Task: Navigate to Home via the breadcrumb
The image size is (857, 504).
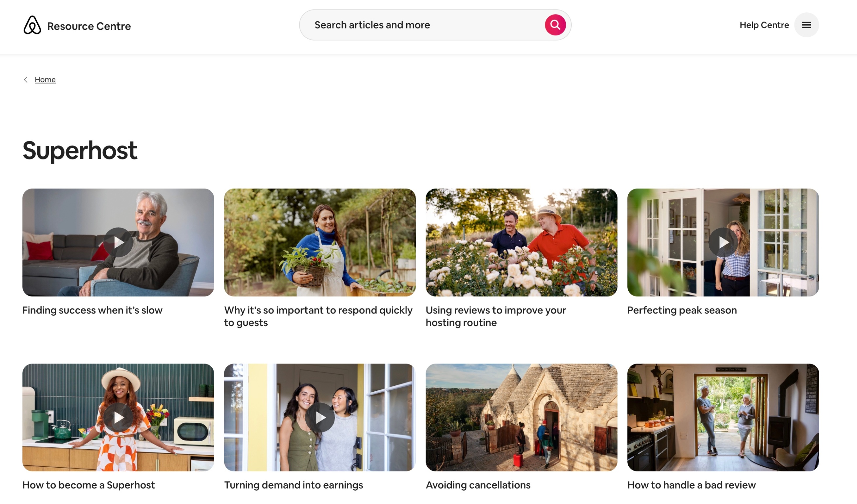Action: click(45, 79)
